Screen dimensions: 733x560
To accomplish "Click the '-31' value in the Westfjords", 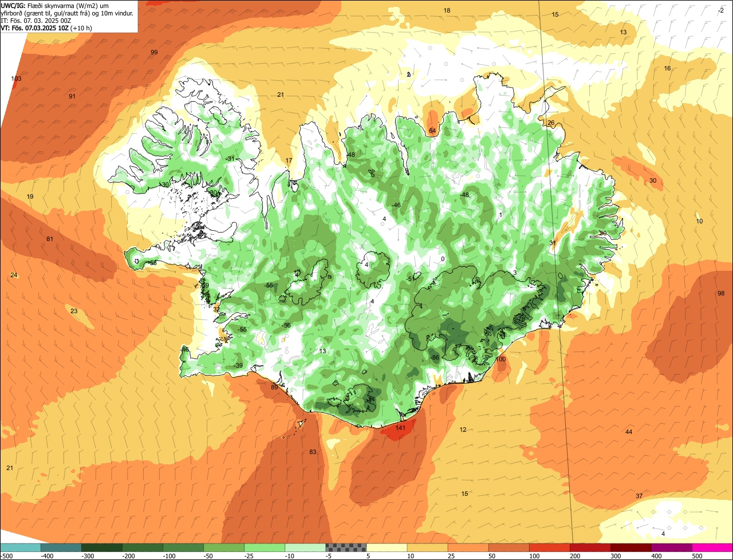I will (x=230, y=159).
